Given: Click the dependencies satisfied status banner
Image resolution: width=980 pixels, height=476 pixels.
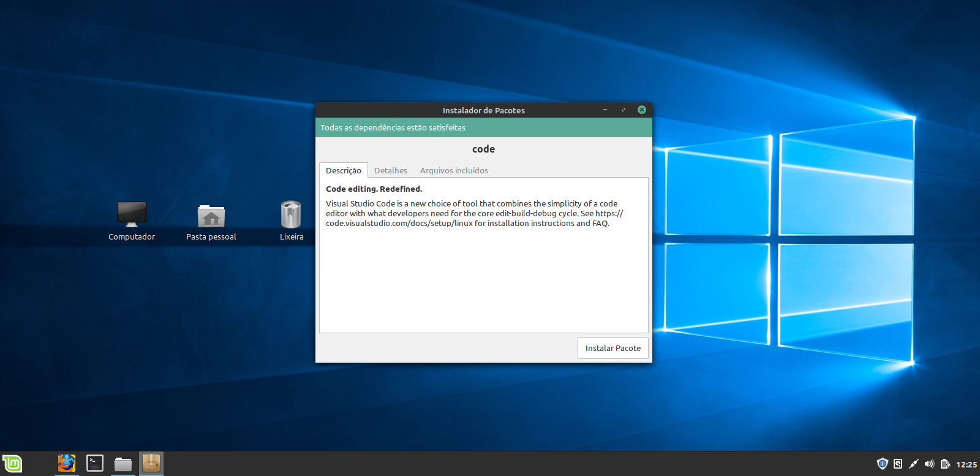Looking at the screenshot, I should click(484, 127).
